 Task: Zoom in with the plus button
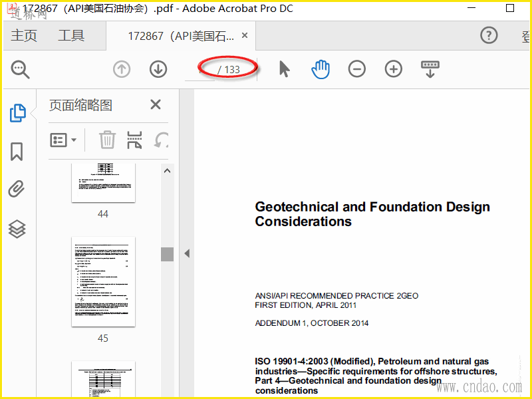pyautogui.click(x=394, y=69)
